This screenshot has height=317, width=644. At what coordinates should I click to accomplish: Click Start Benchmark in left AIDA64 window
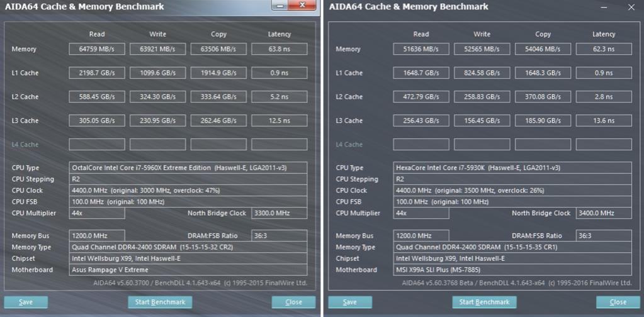coord(160,303)
